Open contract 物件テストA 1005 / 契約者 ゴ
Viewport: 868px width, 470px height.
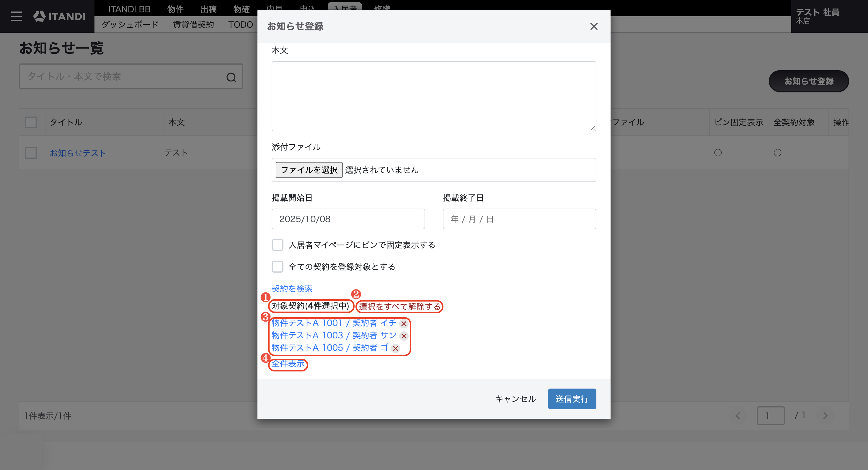(330, 348)
